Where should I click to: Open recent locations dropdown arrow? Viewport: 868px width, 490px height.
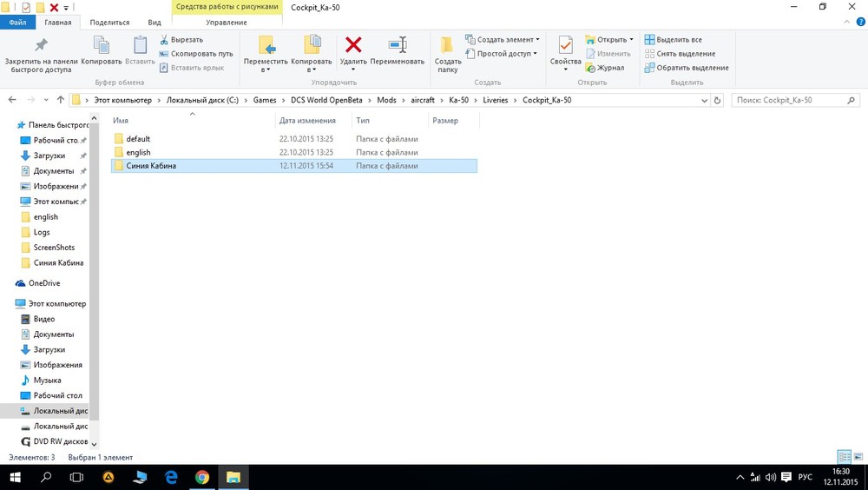point(46,100)
